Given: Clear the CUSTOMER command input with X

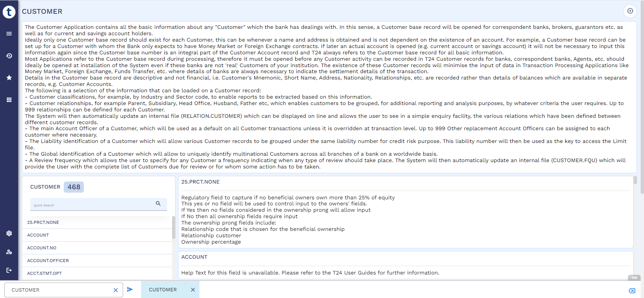Looking at the screenshot, I should pos(116,290).
